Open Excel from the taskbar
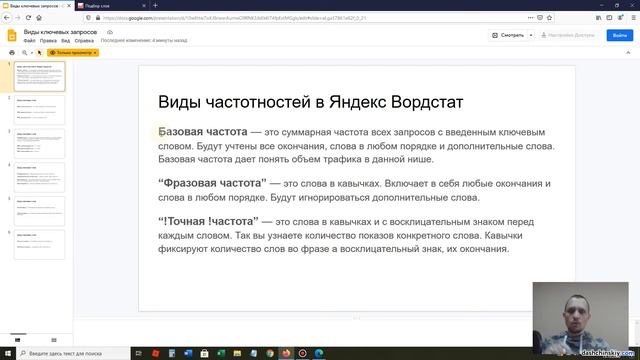 click(x=221, y=353)
